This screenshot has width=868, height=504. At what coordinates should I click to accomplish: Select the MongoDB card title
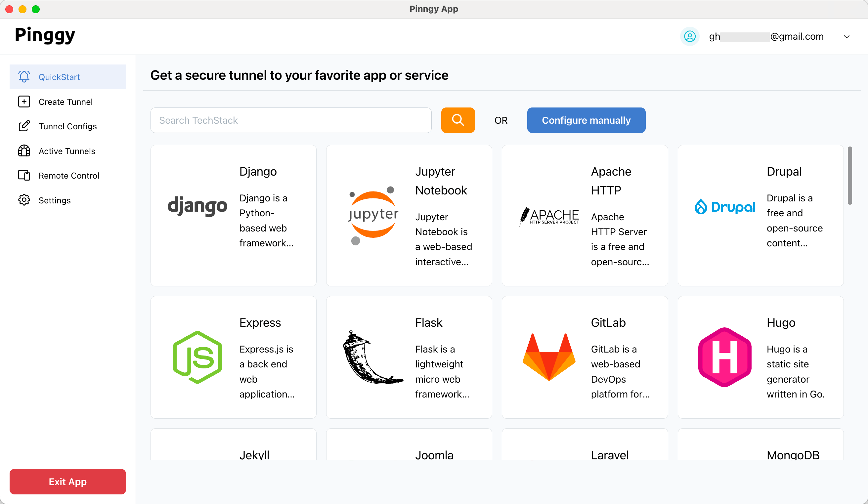tap(793, 455)
